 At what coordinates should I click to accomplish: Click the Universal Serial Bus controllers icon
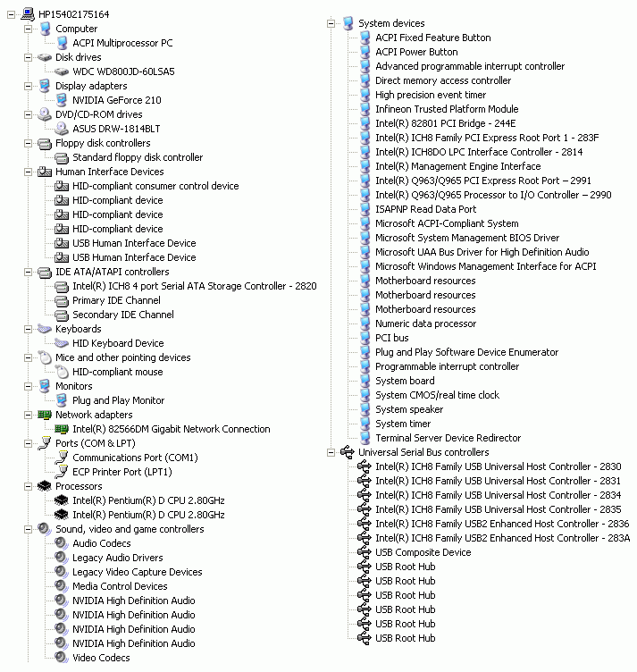tap(348, 451)
